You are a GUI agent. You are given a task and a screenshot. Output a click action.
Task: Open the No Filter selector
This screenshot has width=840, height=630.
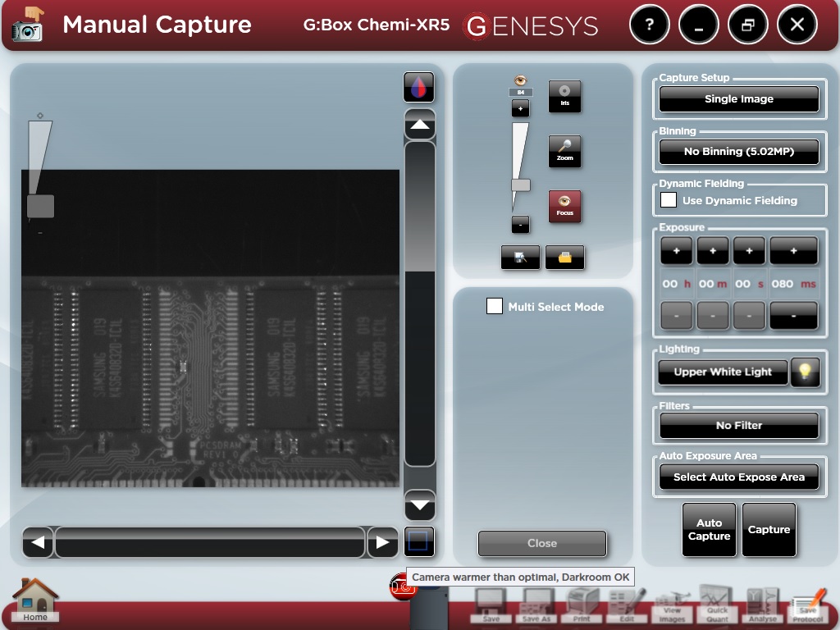(738, 426)
